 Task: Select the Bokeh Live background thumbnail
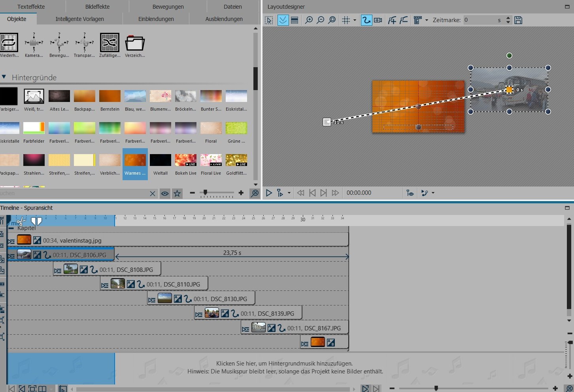tap(186, 160)
